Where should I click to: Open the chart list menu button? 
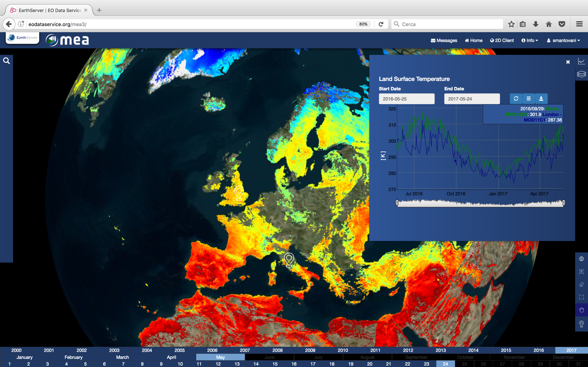coord(528,98)
